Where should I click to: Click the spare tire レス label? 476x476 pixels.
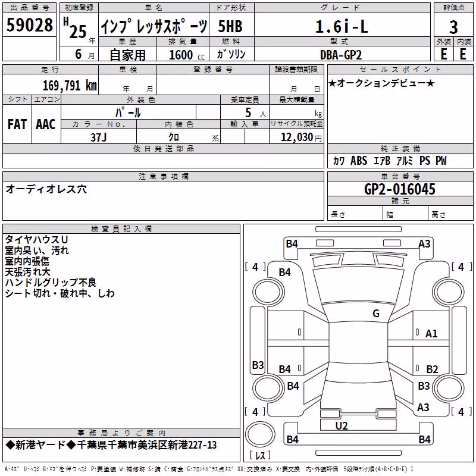(260, 455)
